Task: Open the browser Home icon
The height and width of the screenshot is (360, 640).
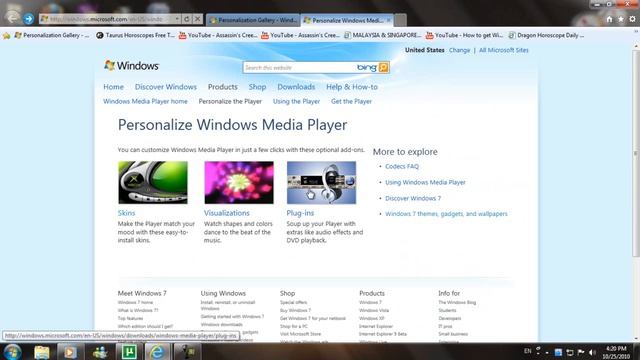Action: tap(609, 19)
